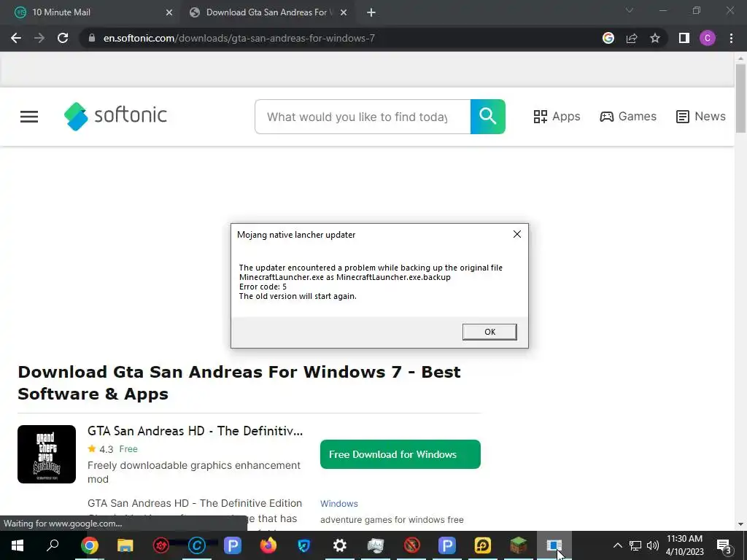Viewport: 747px width, 560px height.
Task: Open the tab search chevron
Action: 630,10
